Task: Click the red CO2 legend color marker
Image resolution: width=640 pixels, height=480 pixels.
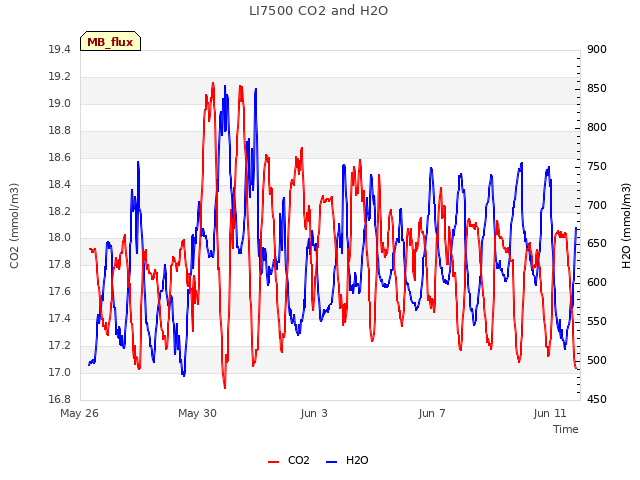Action: point(273,462)
